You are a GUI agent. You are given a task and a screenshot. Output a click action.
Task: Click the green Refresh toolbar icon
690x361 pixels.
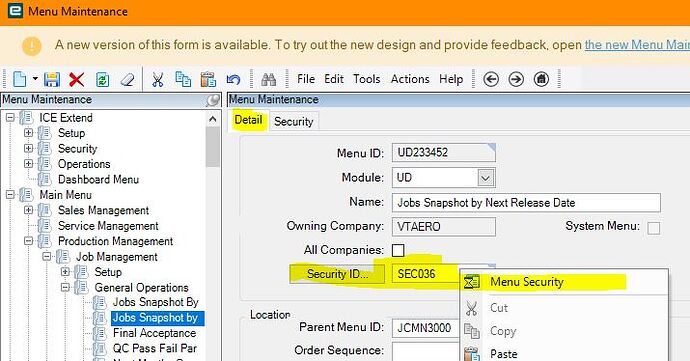click(103, 80)
